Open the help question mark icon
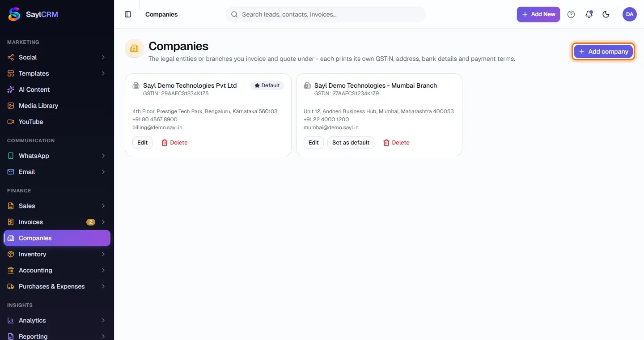644x340 pixels. tap(571, 14)
